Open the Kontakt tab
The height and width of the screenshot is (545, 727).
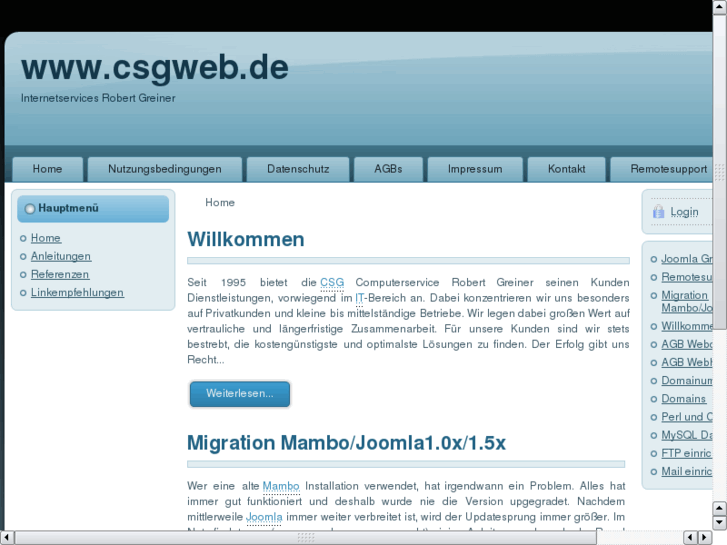[566, 169]
